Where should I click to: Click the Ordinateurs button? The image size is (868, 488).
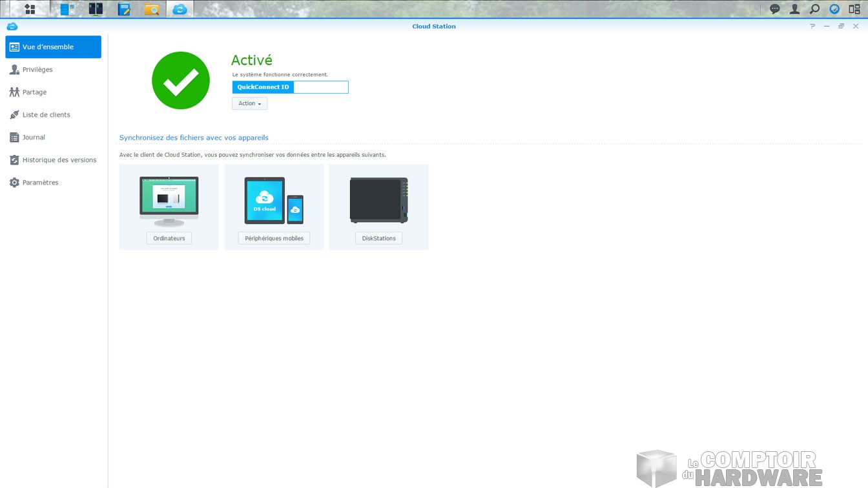click(169, 238)
